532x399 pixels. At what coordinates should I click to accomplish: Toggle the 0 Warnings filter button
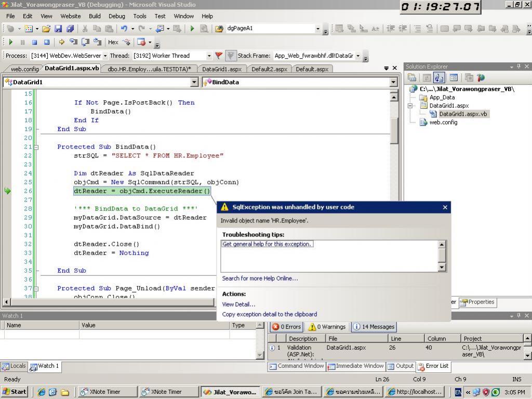click(x=327, y=327)
